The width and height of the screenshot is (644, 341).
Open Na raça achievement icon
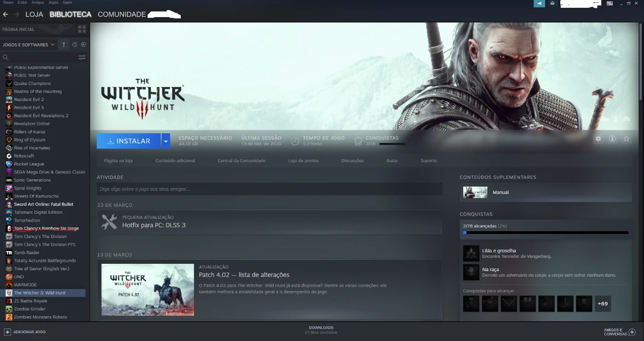pyautogui.click(x=471, y=272)
